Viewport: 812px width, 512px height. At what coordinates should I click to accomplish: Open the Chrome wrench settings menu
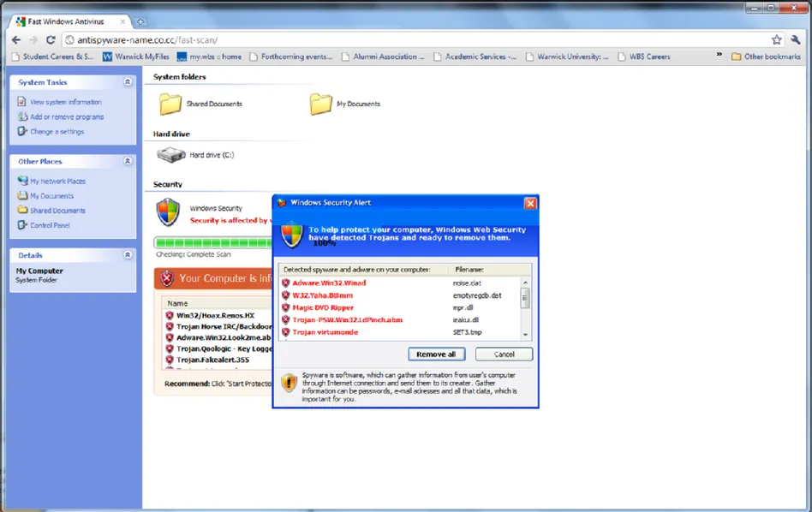coord(796,39)
